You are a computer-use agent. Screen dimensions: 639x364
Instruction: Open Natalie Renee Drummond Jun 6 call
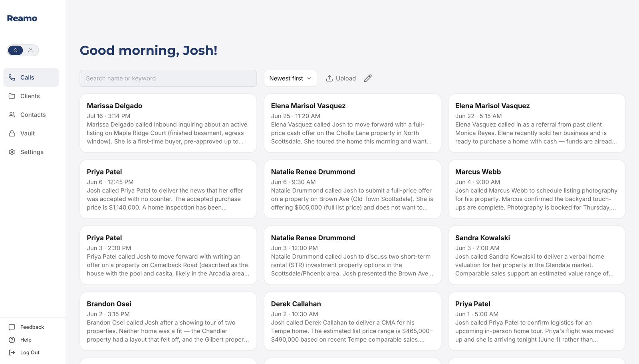[x=352, y=189]
